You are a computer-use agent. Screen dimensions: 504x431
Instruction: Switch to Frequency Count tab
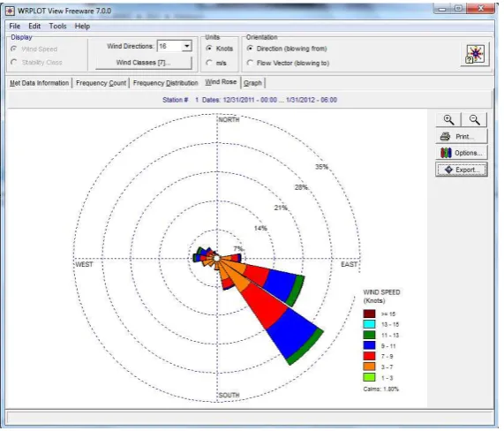[x=101, y=83]
